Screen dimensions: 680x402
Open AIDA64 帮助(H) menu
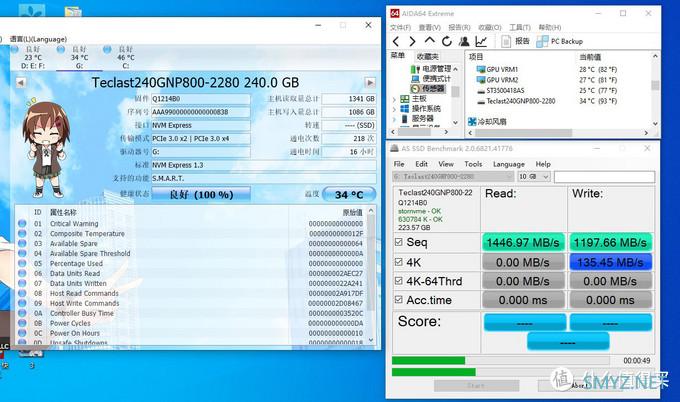(x=549, y=27)
